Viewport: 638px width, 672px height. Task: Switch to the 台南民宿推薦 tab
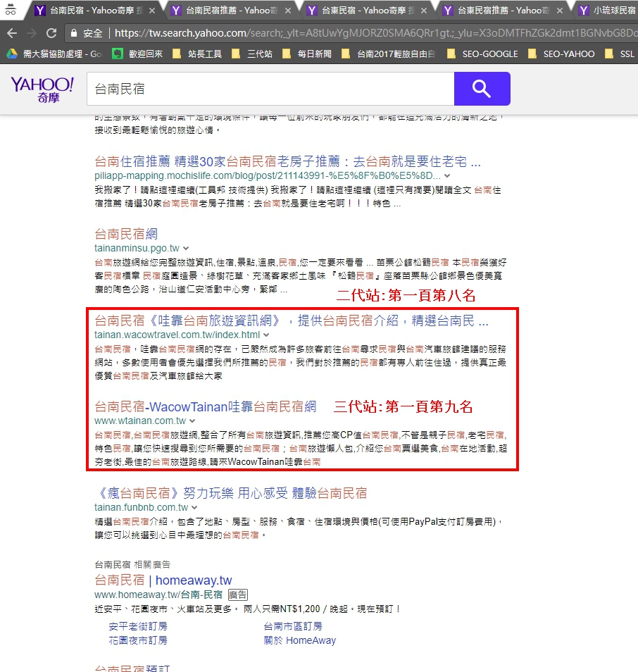pyautogui.click(x=232, y=11)
